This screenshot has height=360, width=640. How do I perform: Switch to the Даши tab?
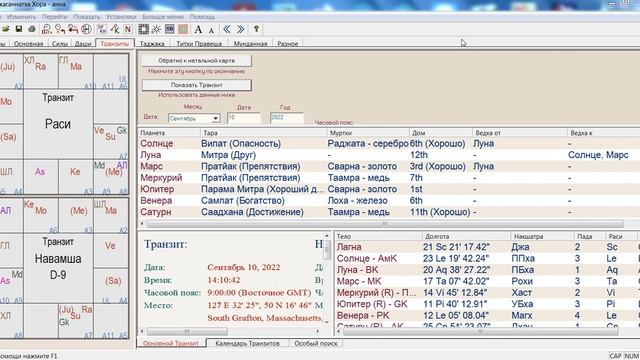coord(83,44)
